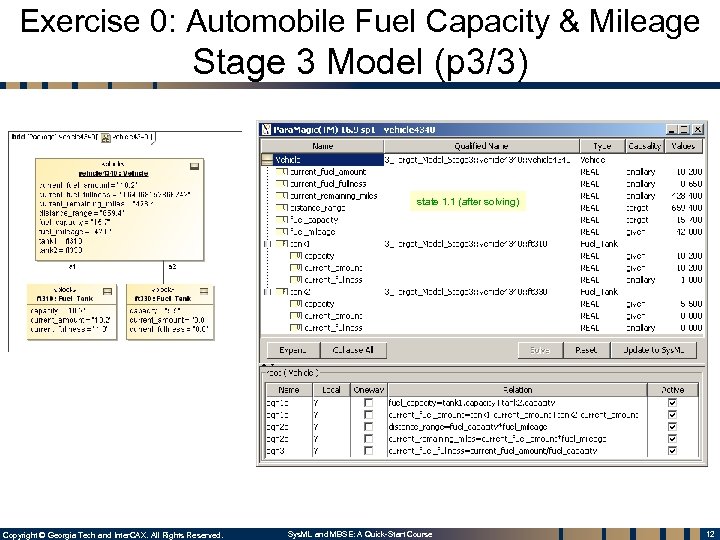
Task: Click the Local column header
Action: (331, 390)
